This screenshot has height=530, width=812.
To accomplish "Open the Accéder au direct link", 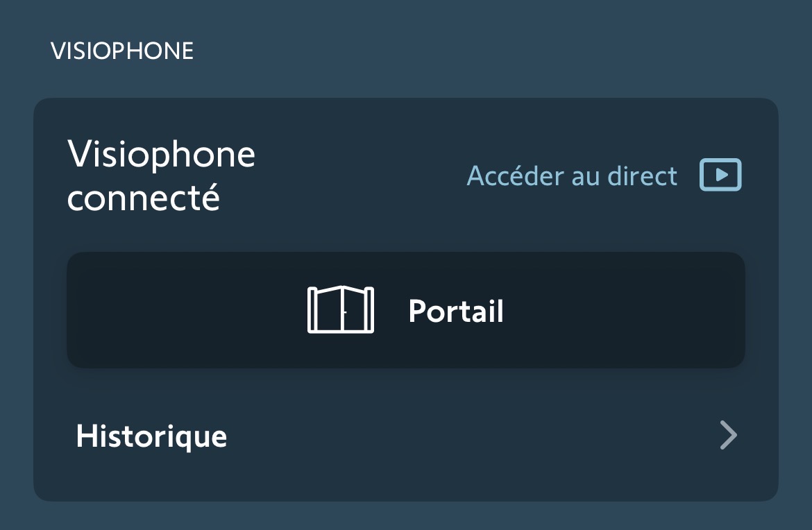I will coord(572,176).
